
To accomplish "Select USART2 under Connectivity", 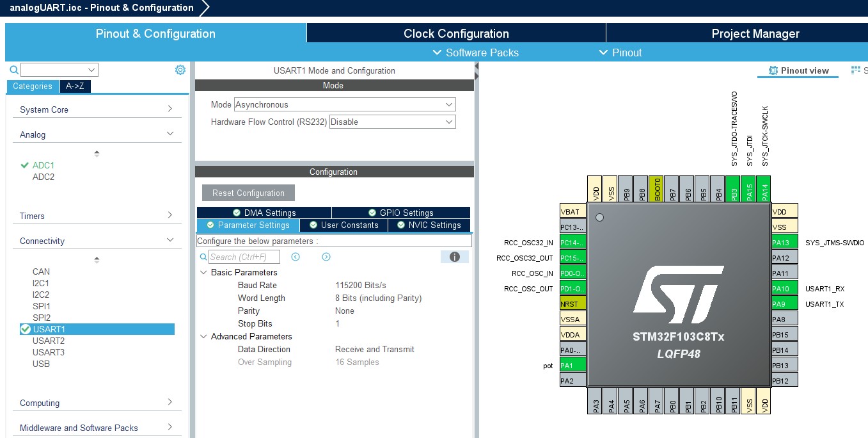I will pos(49,341).
